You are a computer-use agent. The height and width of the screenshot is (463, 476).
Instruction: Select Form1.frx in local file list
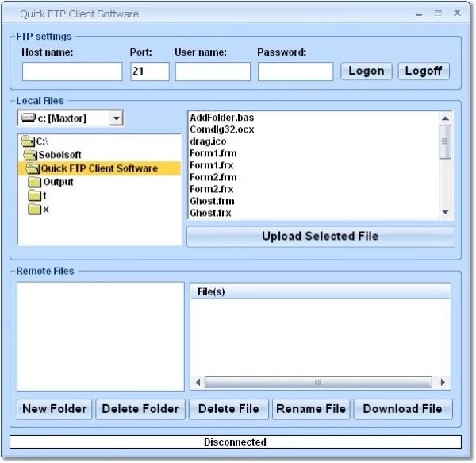pos(212,165)
